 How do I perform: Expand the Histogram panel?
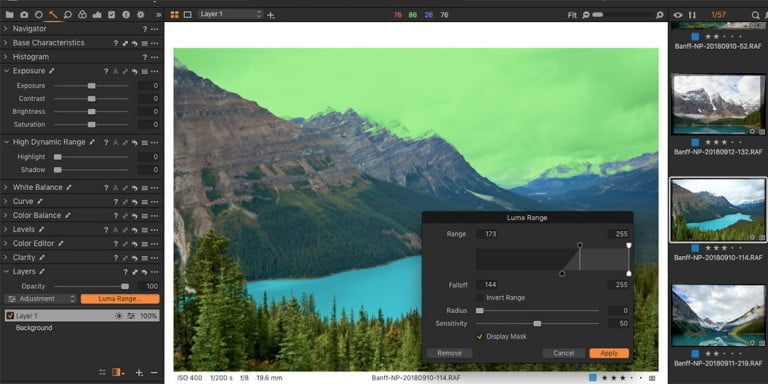[x=6, y=57]
